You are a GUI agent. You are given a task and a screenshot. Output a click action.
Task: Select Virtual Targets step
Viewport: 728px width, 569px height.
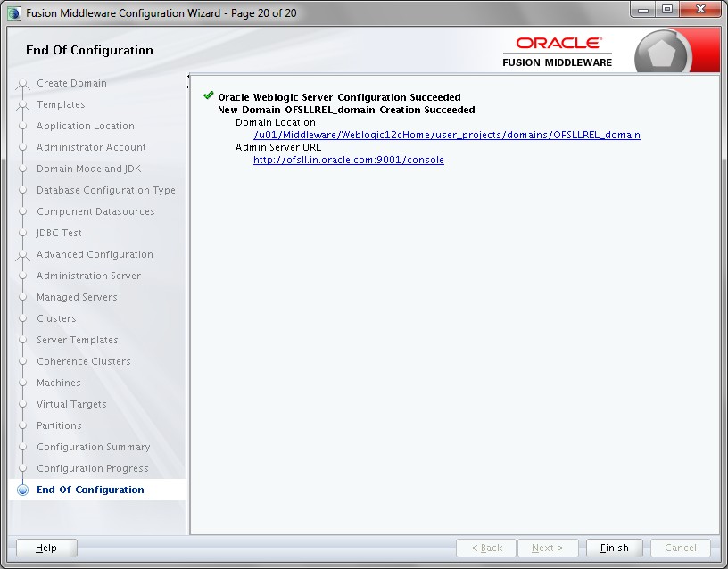point(71,404)
